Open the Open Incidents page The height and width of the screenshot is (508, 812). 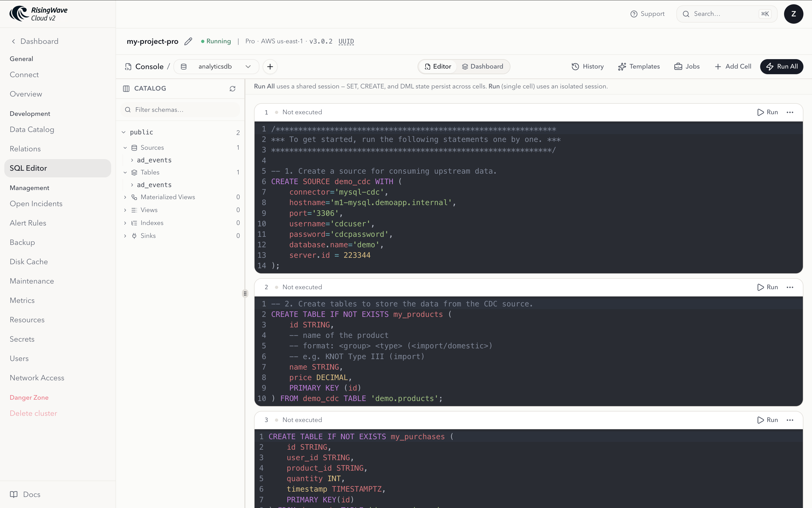tap(36, 204)
